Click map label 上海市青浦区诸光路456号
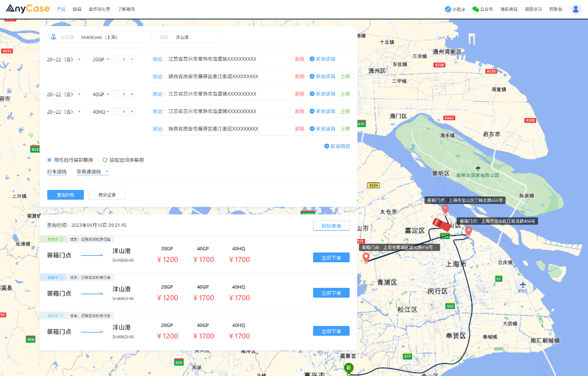 coord(400,248)
